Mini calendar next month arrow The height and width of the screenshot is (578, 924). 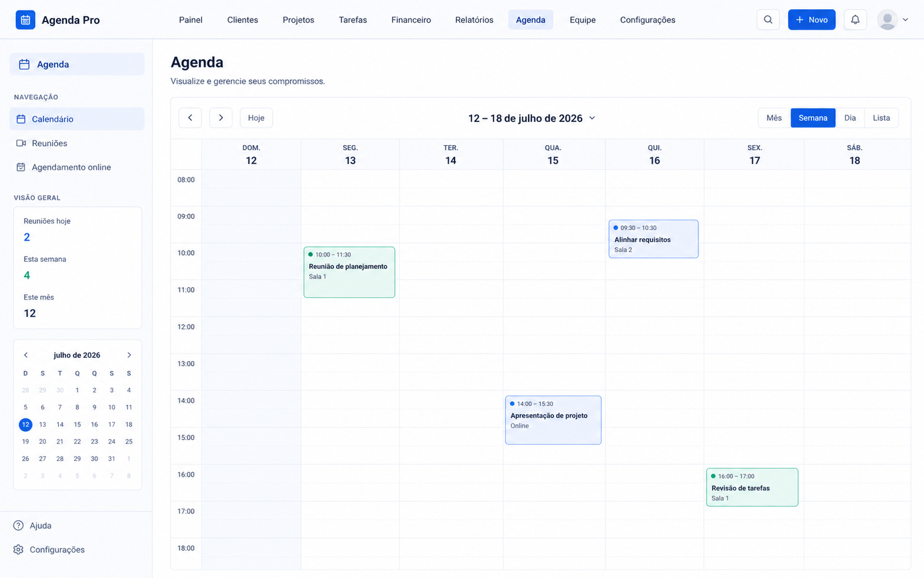(x=129, y=355)
